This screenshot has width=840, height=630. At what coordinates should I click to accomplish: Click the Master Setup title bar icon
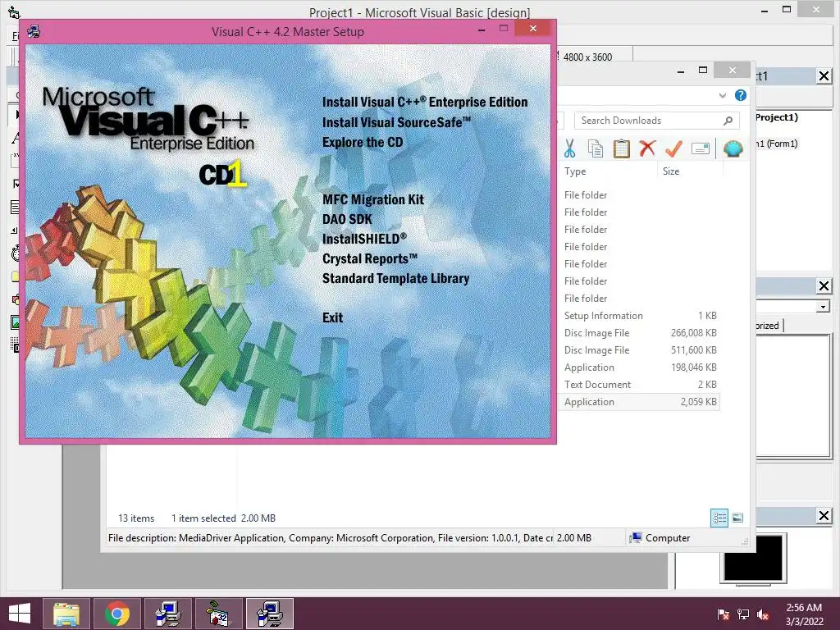33,31
